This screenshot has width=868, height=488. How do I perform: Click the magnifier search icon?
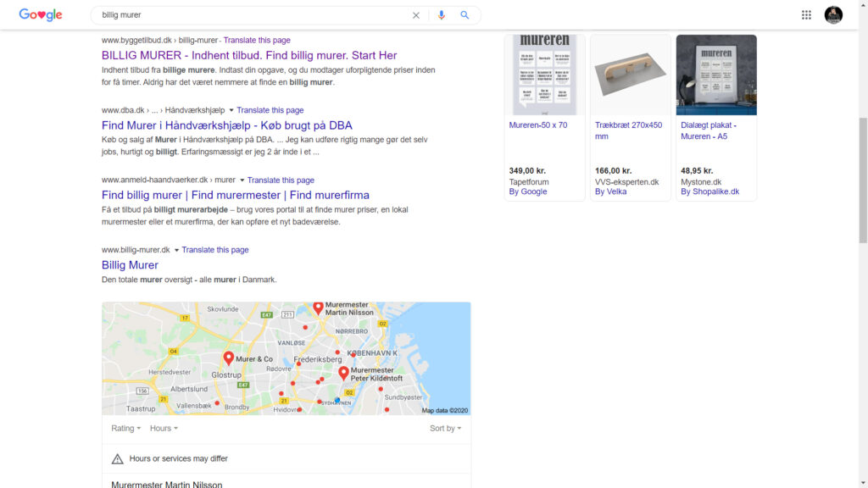[465, 15]
